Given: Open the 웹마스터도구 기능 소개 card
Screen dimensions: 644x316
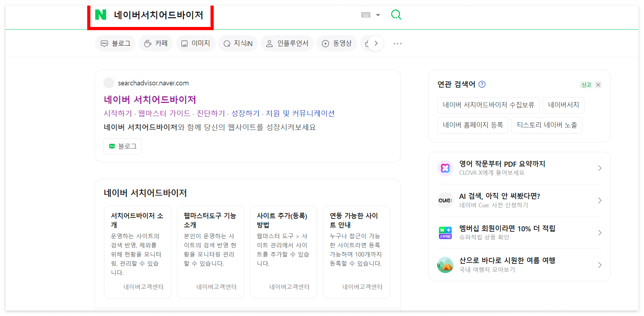Looking at the screenshot, I should pyautogui.click(x=211, y=252).
